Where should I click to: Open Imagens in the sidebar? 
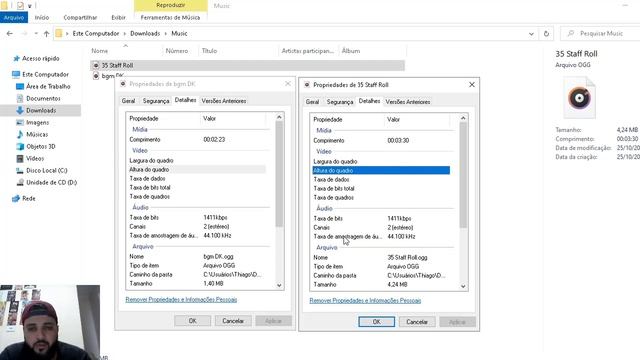click(x=37, y=122)
